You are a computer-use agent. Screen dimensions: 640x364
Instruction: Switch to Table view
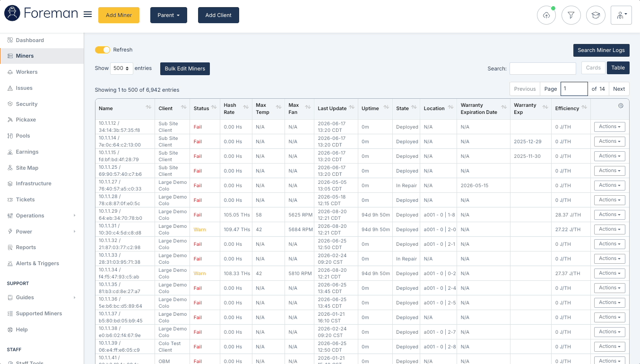coord(618,68)
